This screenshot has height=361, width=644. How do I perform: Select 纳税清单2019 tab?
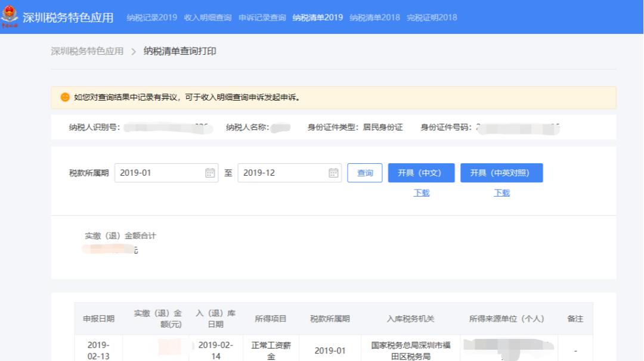click(317, 18)
